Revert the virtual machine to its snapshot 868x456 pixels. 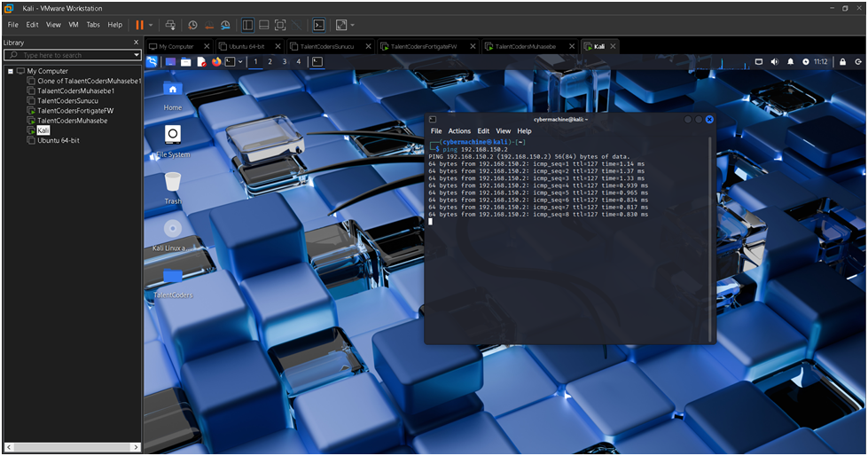tap(209, 25)
